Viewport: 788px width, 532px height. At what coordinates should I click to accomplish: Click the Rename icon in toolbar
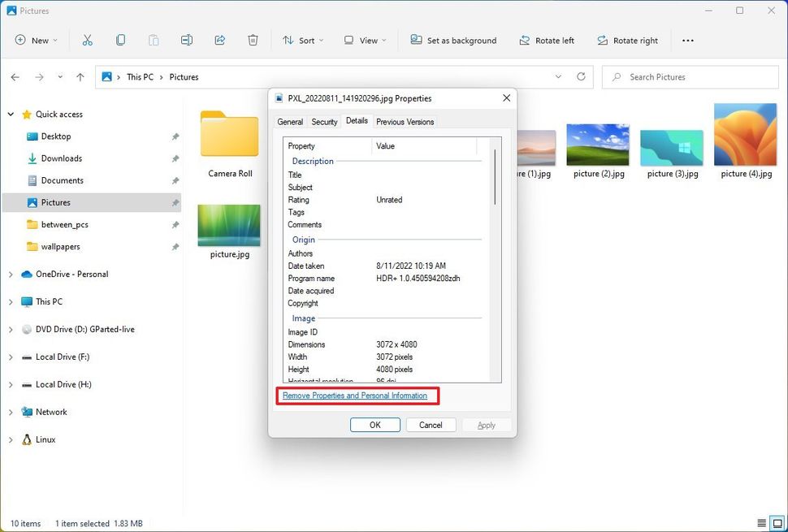tap(187, 40)
